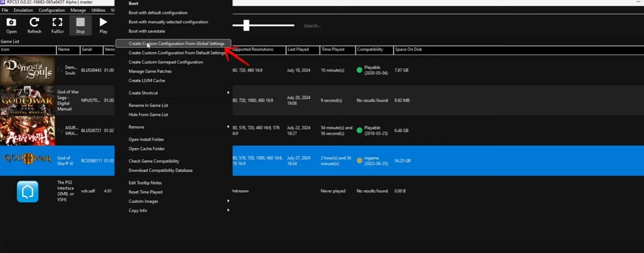Click the God of War Saga cover icon
This screenshot has height=253, width=644.
28,100
